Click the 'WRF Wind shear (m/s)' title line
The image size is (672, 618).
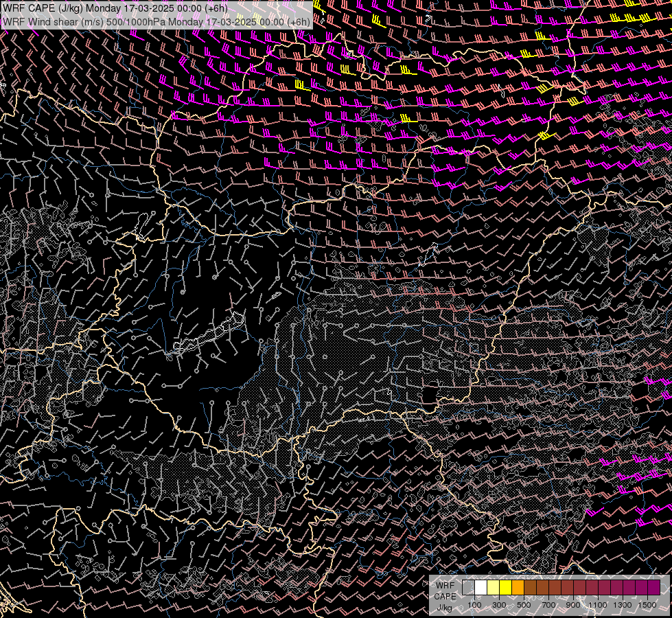click(156, 22)
